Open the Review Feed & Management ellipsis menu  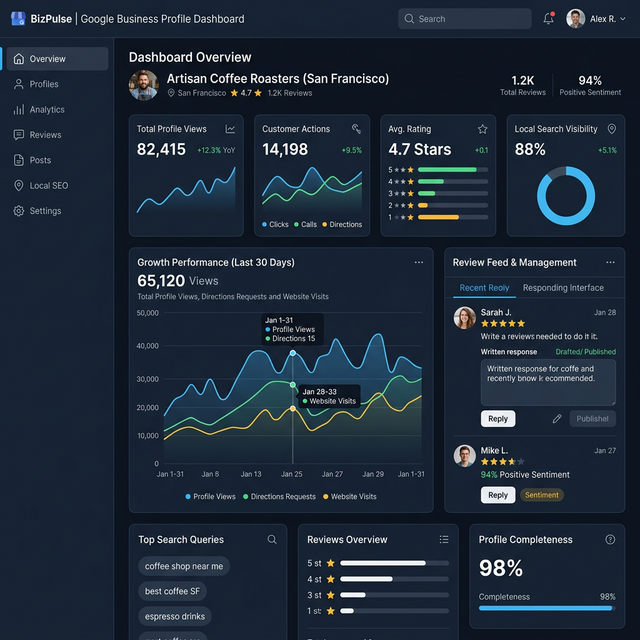point(610,262)
